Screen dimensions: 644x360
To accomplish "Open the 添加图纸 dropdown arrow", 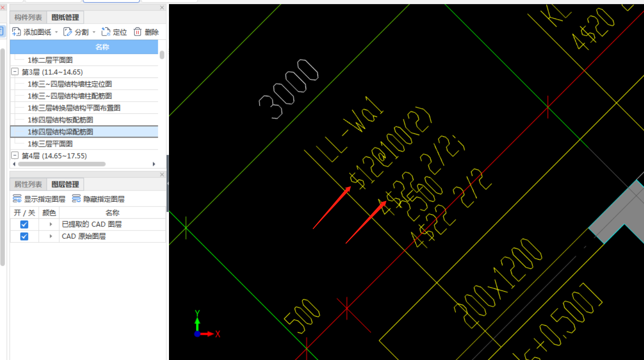I will [56, 32].
